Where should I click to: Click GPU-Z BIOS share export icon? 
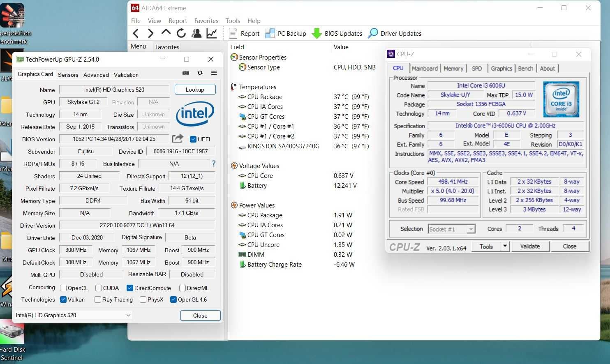click(178, 138)
